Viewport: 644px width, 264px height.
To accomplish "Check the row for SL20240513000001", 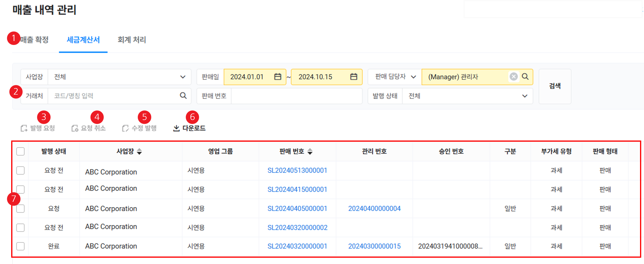I will click(21, 171).
